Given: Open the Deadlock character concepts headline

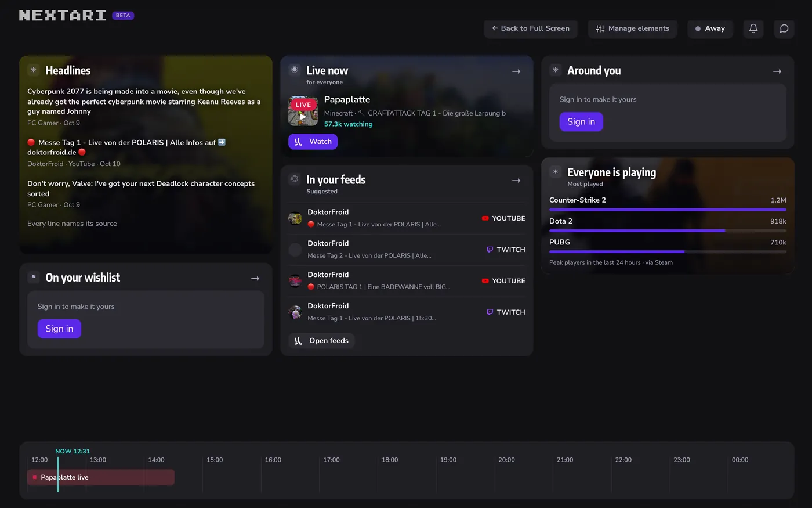Looking at the screenshot, I should point(141,189).
